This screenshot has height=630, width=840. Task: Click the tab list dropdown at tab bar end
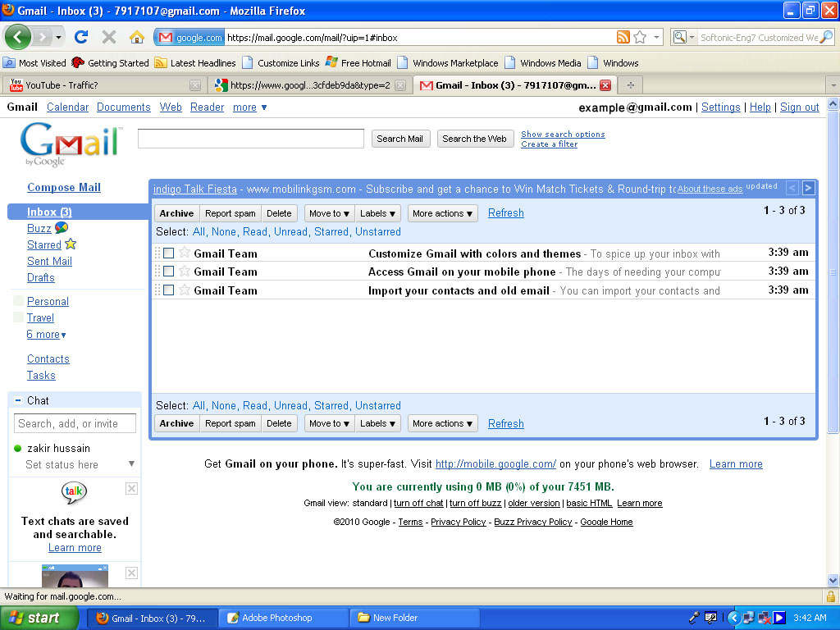(x=833, y=85)
